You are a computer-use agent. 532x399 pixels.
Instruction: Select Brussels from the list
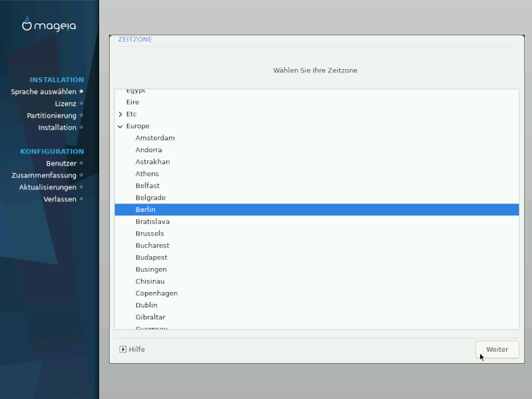point(150,234)
